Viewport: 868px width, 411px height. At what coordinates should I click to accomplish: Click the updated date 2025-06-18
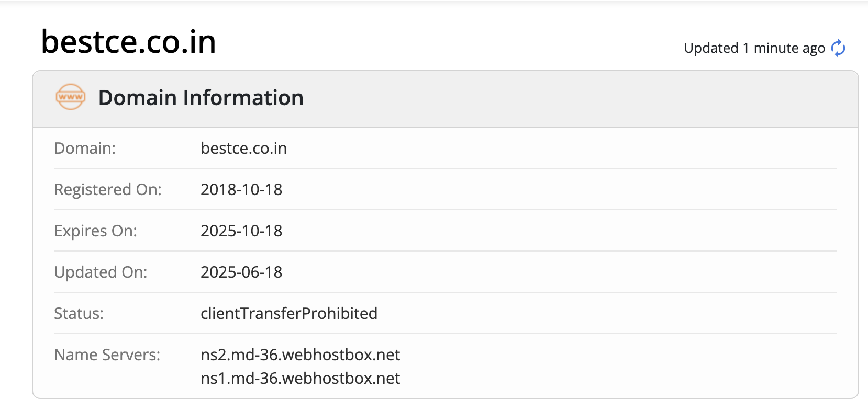[x=241, y=272]
